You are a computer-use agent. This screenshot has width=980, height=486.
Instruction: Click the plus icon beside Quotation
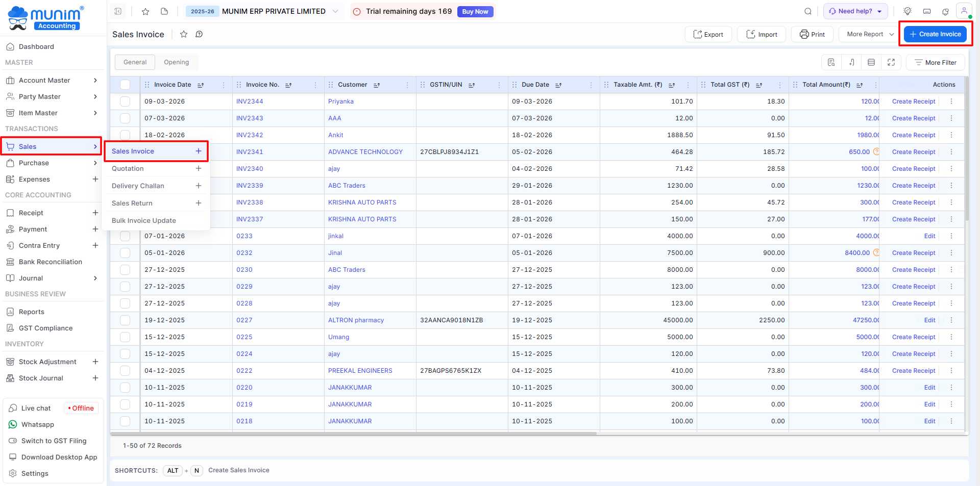[199, 168]
